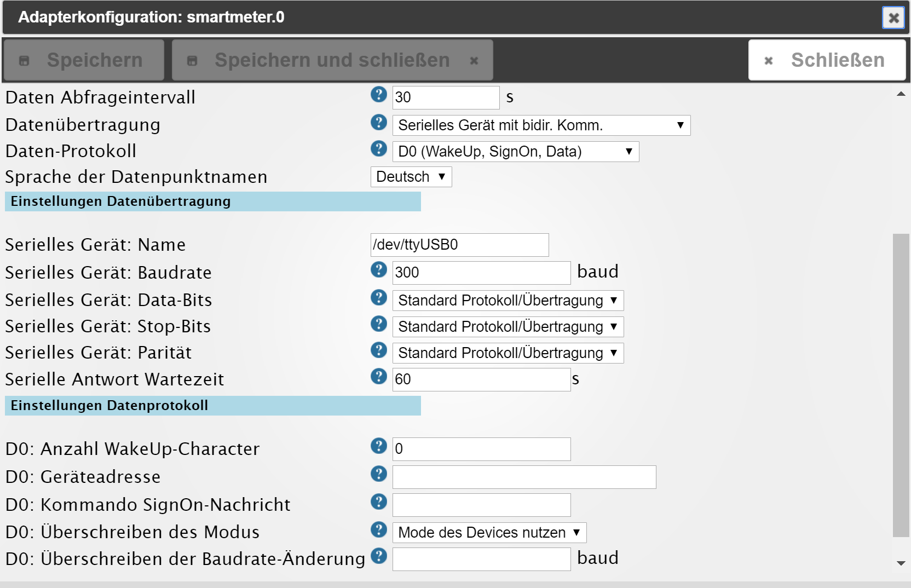Click Speichern und schließen button
Screen dimensions: 911x588
[332, 60]
